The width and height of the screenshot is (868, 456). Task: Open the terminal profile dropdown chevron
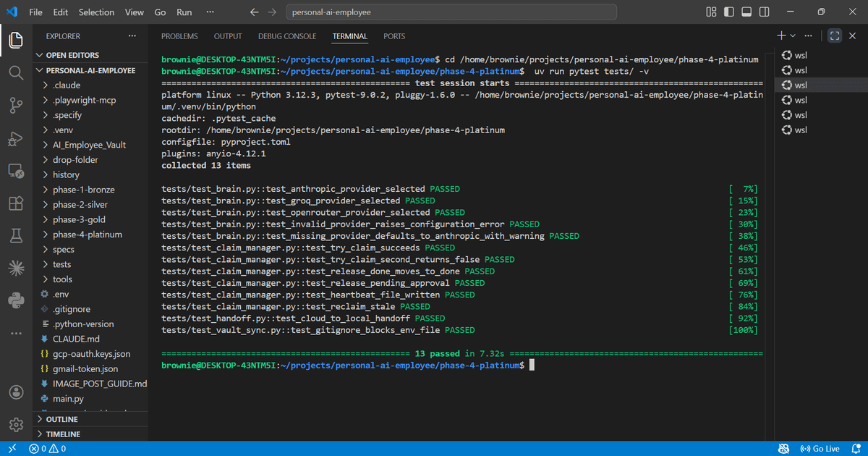coord(791,35)
